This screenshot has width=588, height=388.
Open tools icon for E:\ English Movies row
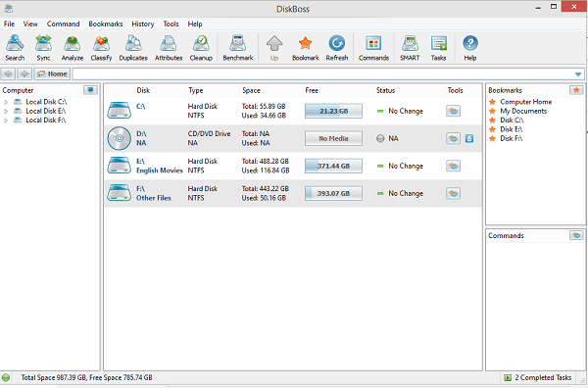pos(454,166)
